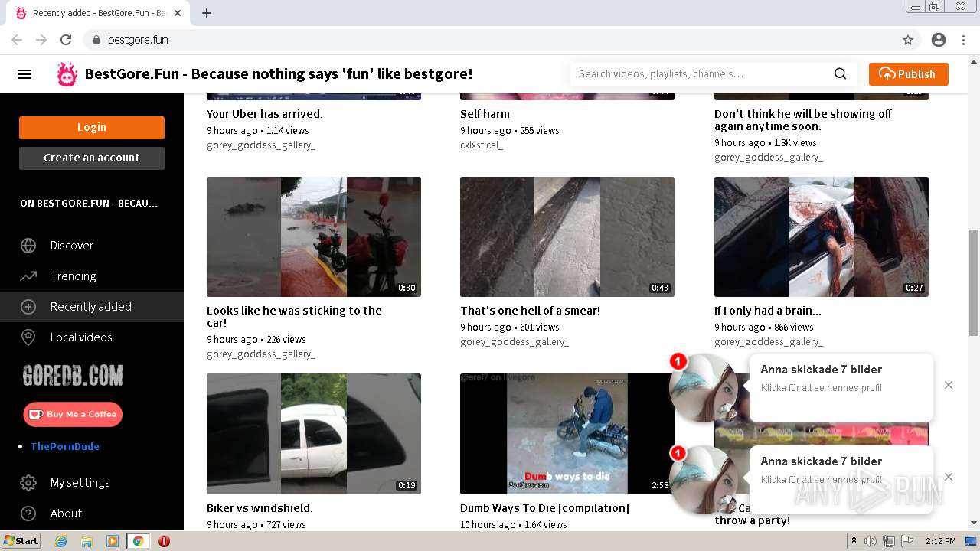
Task: Click the GOREDB.COM banner
Action: pyautogui.click(x=73, y=375)
